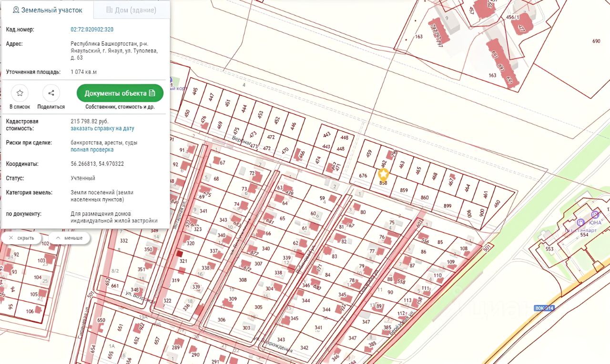Click the risks text банкротства, аресты, суды

coord(104,142)
